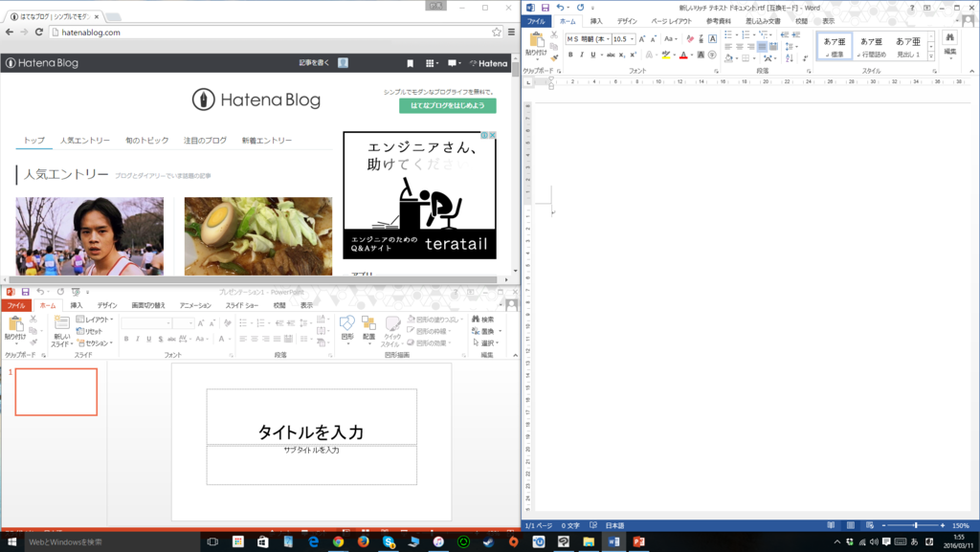The height and width of the screenshot is (552, 980).
Task: Click the bookmark star icon in Chrome
Action: 497,33
